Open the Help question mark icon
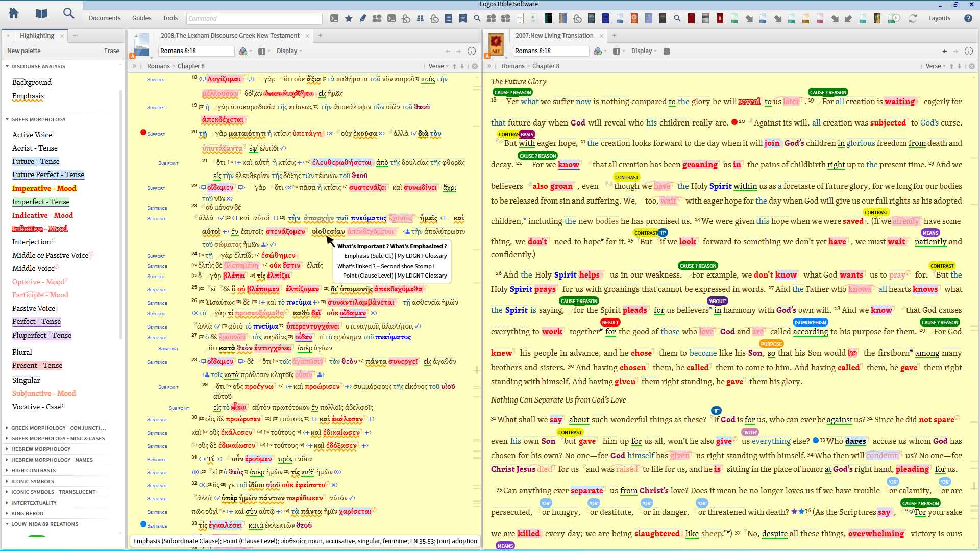This screenshot has width=980, height=551. [968, 18]
